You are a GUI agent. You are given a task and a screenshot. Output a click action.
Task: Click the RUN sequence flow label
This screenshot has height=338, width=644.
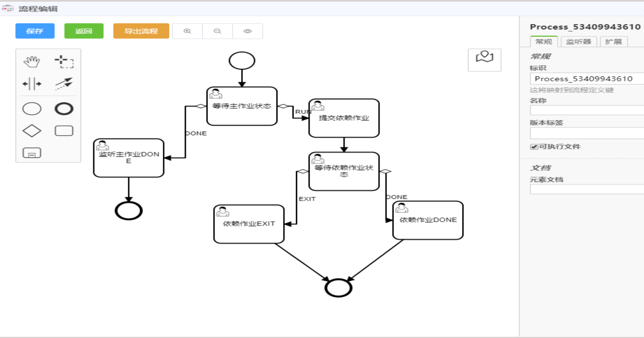pos(303,112)
